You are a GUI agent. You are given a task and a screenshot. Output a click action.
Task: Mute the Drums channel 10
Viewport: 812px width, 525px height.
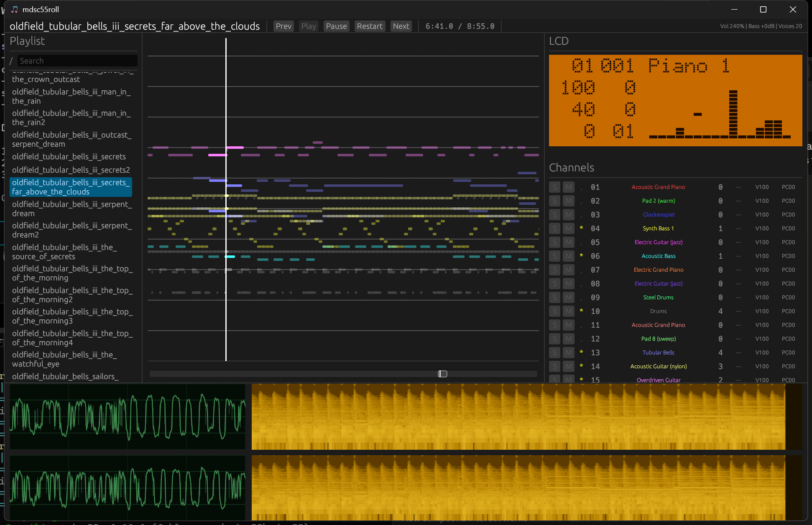tap(569, 311)
